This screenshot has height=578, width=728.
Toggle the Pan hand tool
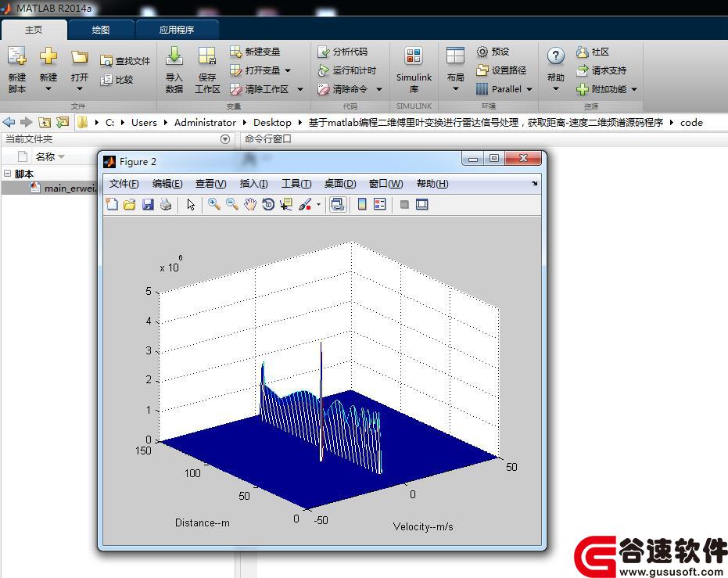click(x=250, y=204)
